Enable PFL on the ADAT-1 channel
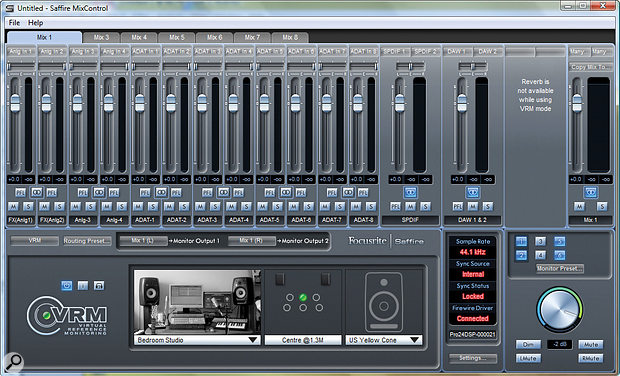 click(x=145, y=193)
